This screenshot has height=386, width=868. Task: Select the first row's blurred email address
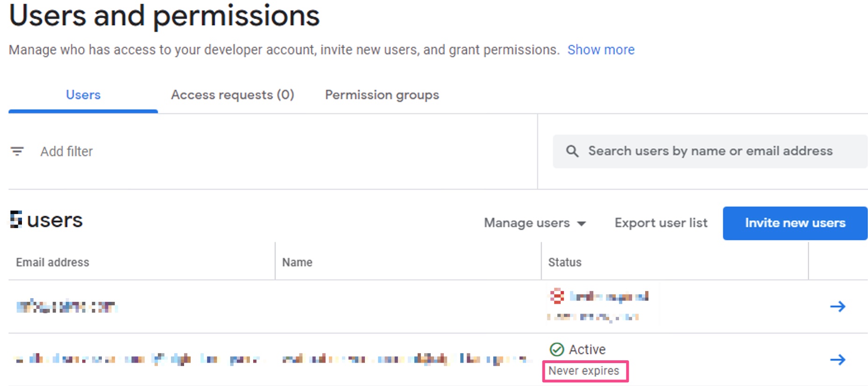coord(66,307)
